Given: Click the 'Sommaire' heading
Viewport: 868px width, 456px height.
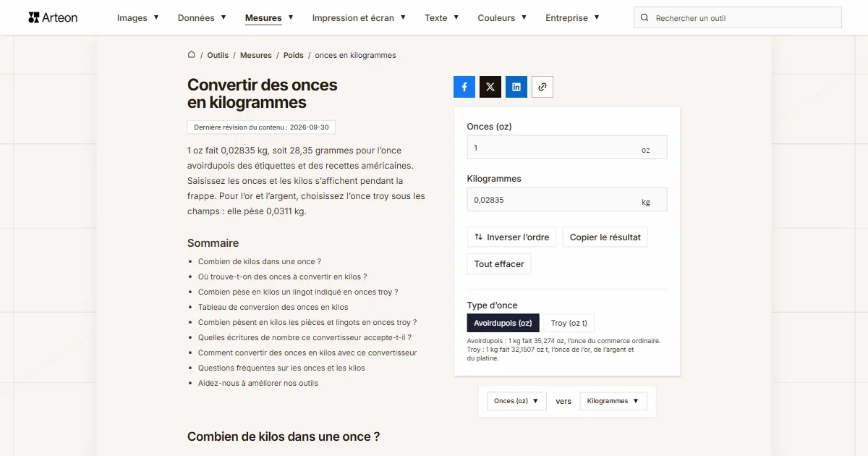Looking at the screenshot, I should (213, 243).
